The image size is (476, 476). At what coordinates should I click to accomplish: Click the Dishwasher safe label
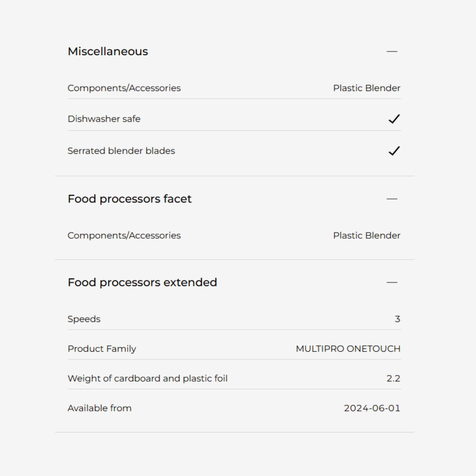[104, 119]
